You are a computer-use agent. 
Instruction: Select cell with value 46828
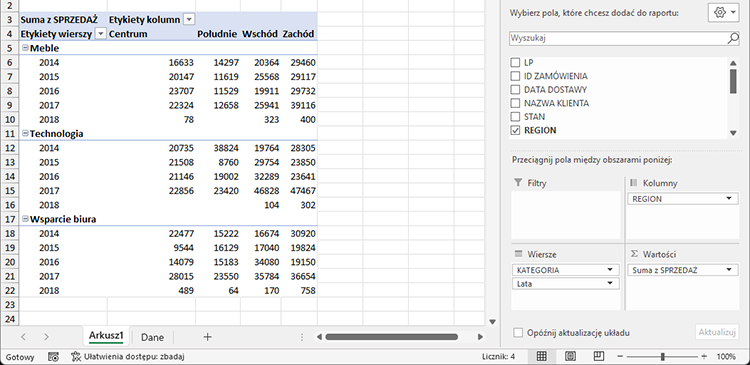click(260, 190)
